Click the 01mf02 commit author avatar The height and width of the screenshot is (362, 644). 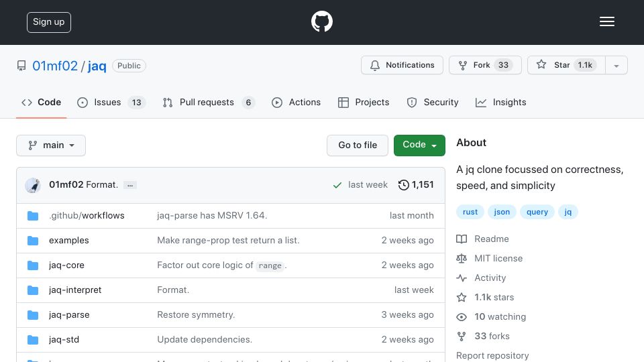tap(33, 185)
